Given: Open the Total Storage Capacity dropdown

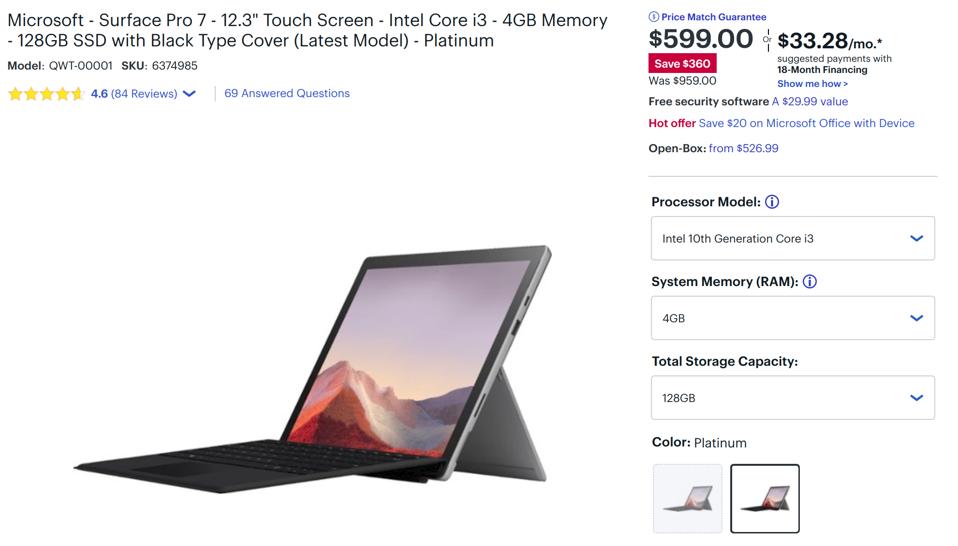Looking at the screenshot, I should (x=792, y=398).
